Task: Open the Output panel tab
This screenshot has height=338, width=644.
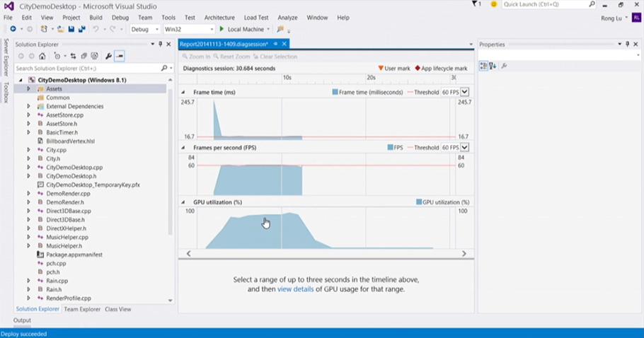Action: coord(22,320)
